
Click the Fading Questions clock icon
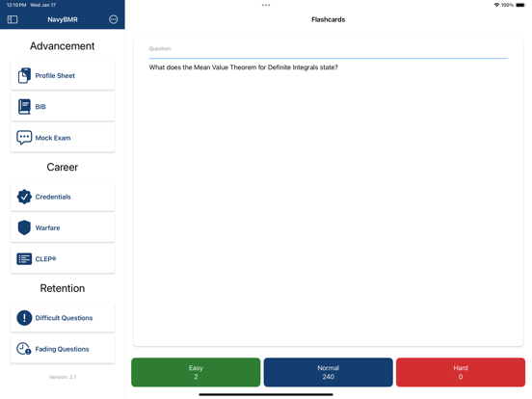point(24,349)
